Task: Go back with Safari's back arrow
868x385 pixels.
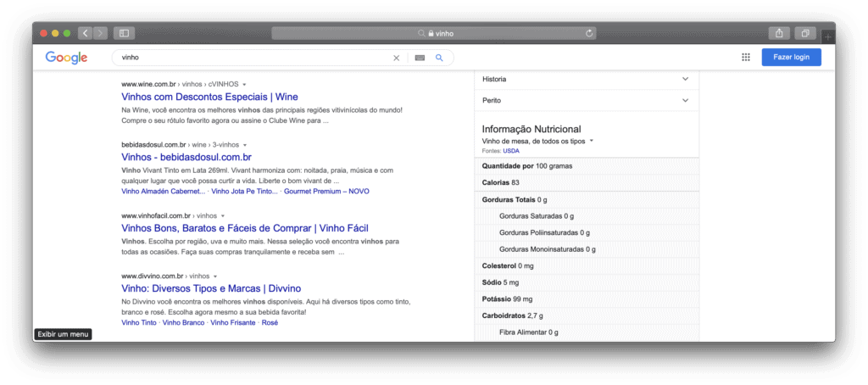Action: pyautogui.click(x=86, y=33)
